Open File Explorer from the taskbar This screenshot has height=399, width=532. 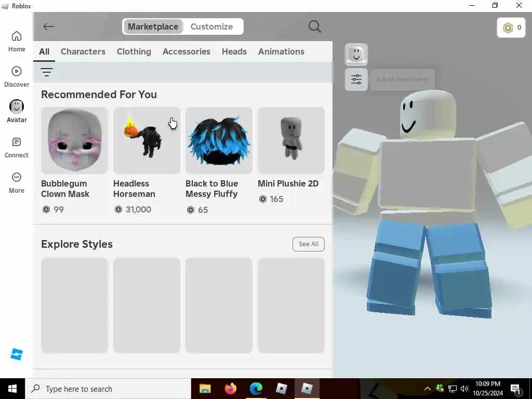point(205,389)
